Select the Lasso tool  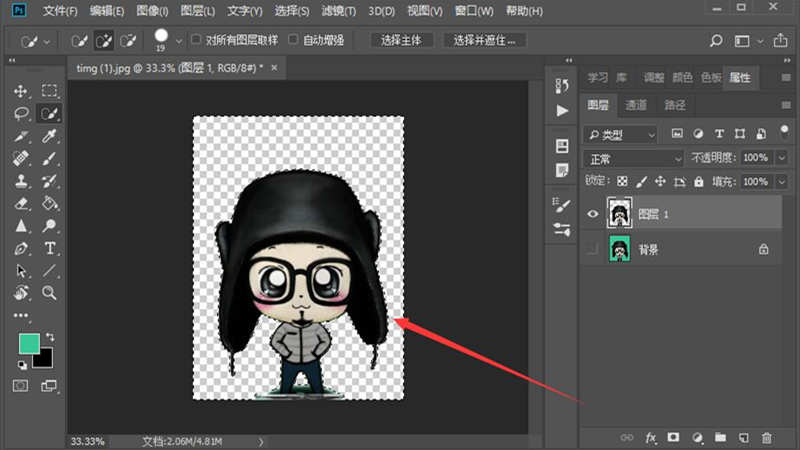21,113
